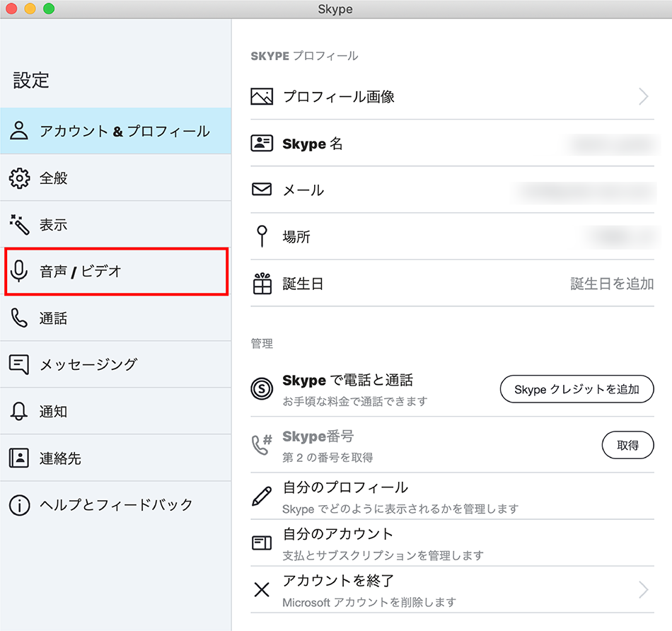Viewport: 672px width, 631px height.
Task: Select the contacts book icon 連絡先
Action: (x=19, y=458)
